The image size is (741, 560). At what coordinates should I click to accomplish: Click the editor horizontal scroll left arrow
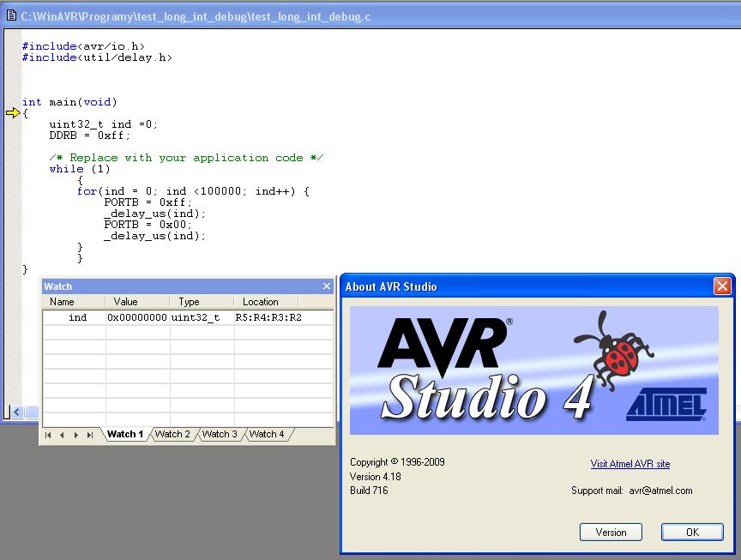(x=17, y=412)
